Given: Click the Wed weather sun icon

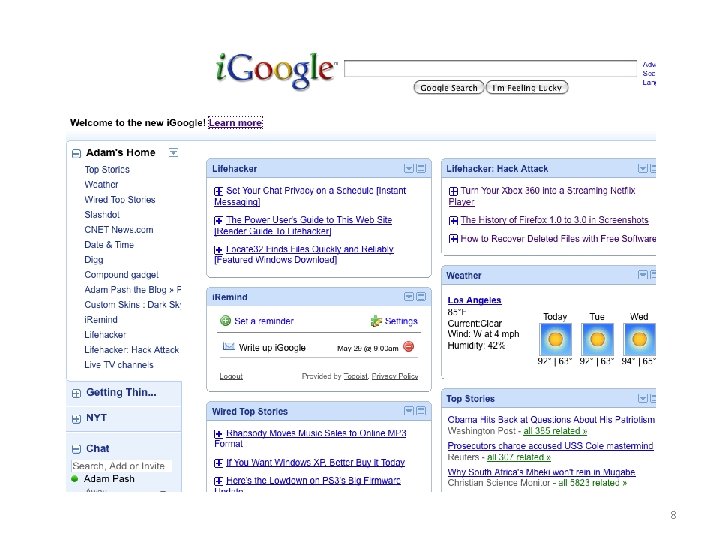Looking at the screenshot, I should 639,339.
